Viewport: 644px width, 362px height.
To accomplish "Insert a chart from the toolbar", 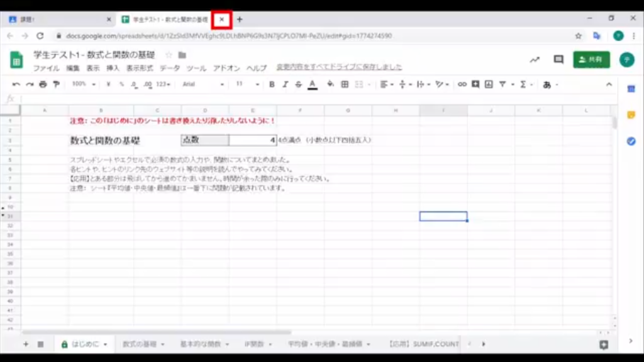I will [x=489, y=84].
